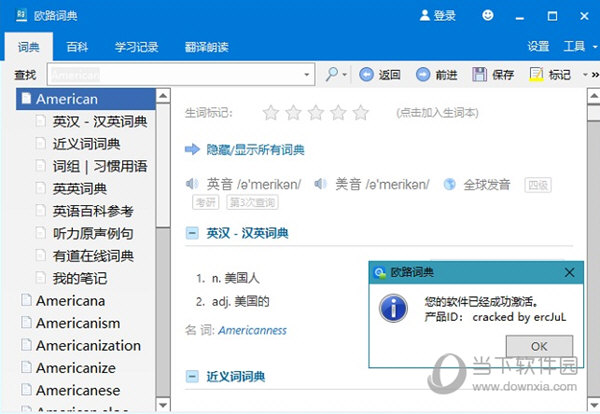The image size is (600, 414).
Task: Open the 工具 menu dropdown arrow
Action: pos(595,47)
